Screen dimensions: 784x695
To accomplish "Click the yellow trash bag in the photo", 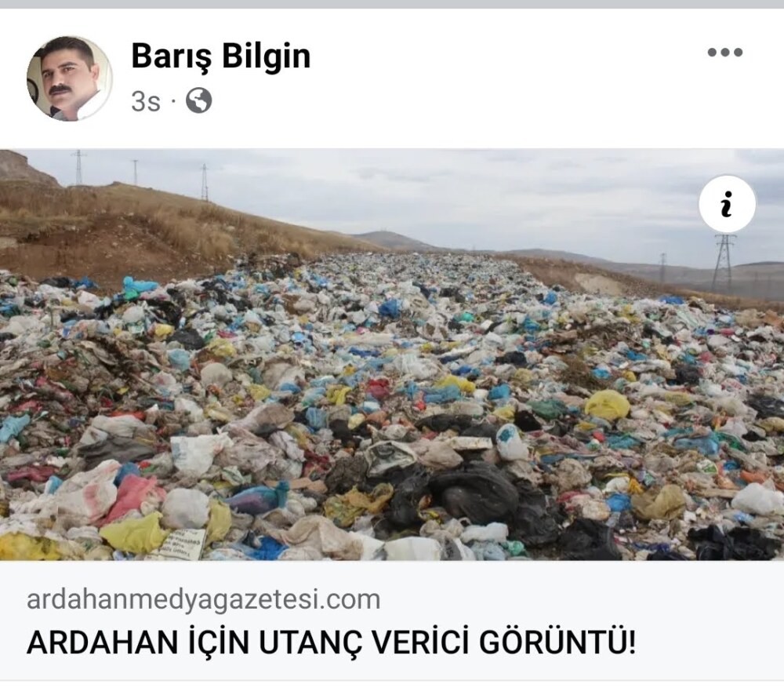I will tap(607, 404).
